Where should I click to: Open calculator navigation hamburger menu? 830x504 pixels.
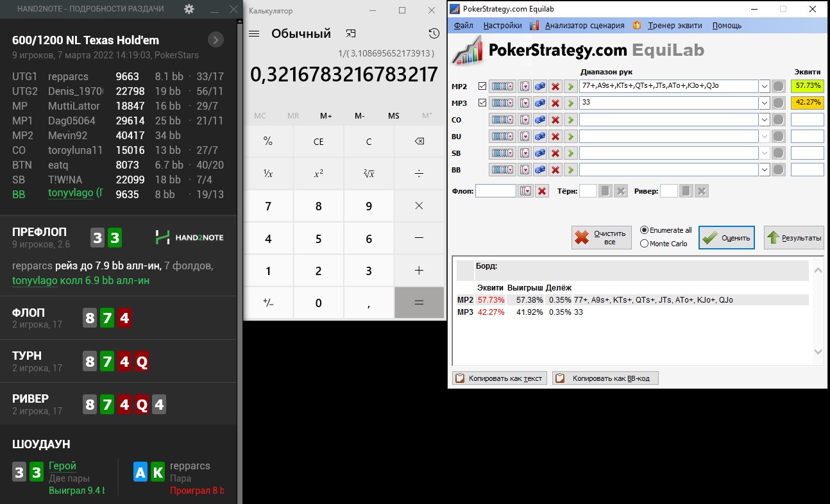point(254,34)
